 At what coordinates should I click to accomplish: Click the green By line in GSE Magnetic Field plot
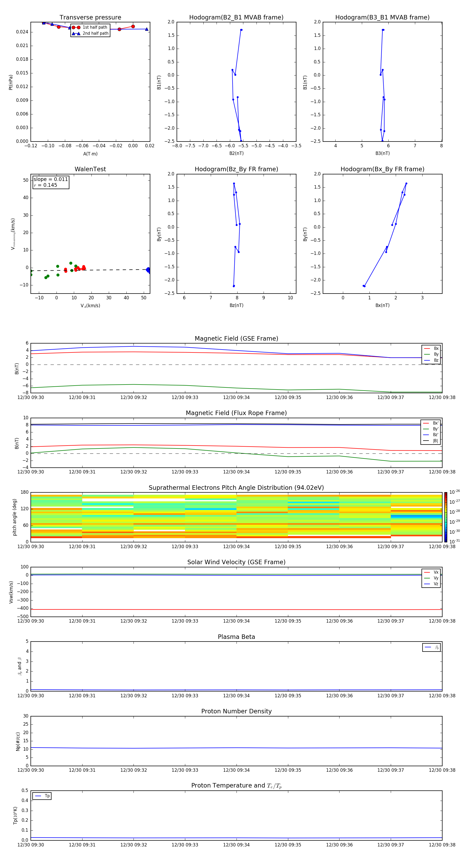[x=236, y=388]
